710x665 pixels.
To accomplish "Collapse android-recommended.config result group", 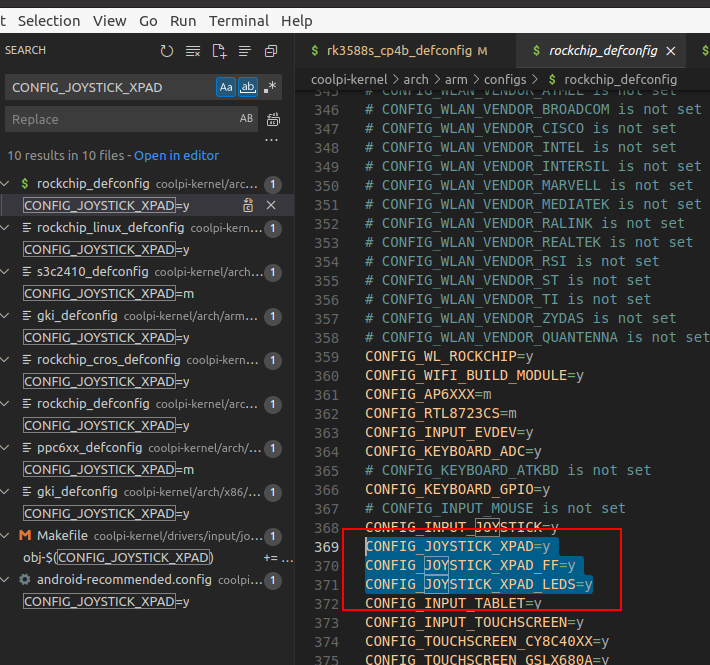I will click(5, 579).
